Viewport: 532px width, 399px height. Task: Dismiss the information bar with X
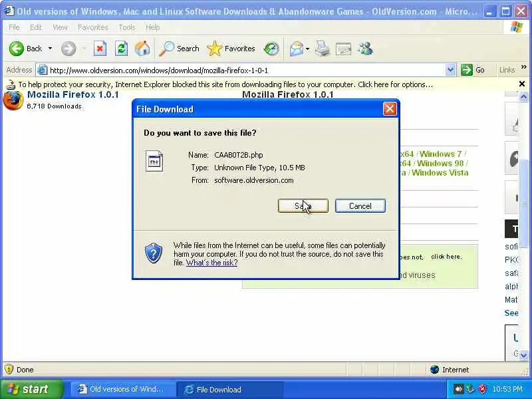point(522,84)
